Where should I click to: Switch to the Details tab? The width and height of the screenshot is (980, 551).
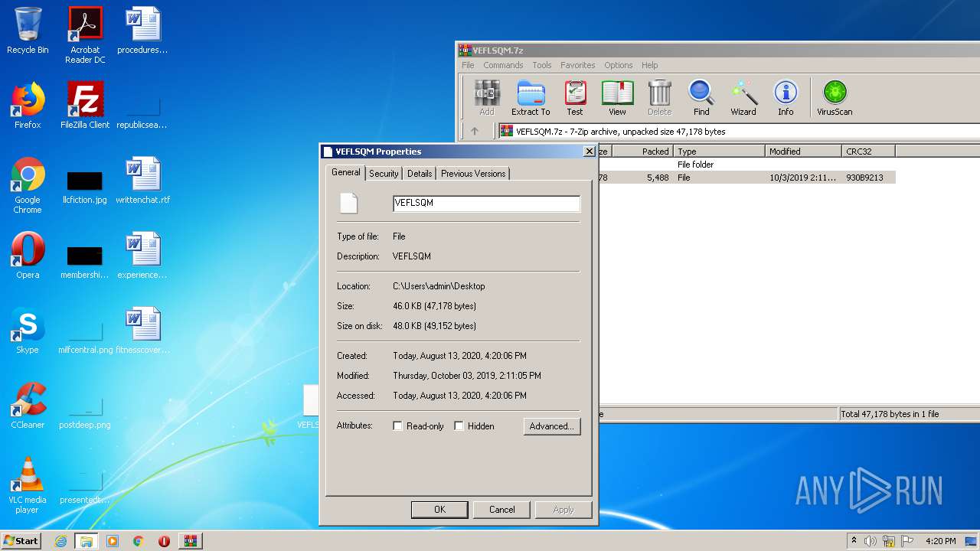(420, 174)
